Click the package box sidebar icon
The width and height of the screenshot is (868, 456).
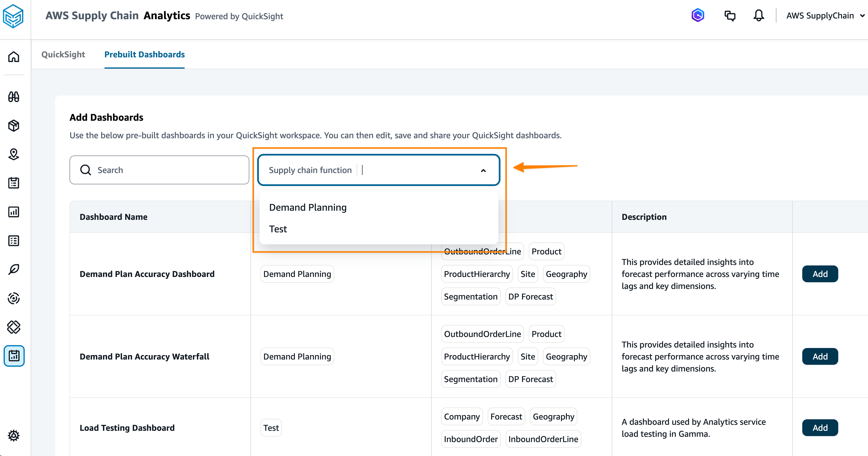(x=13, y=125)
